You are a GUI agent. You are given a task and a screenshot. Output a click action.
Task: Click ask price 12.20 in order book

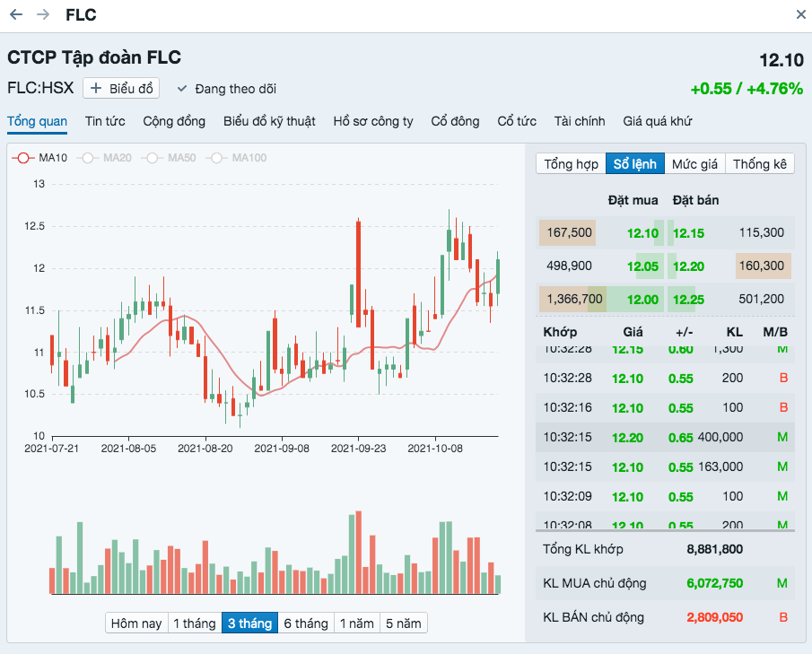688,266
